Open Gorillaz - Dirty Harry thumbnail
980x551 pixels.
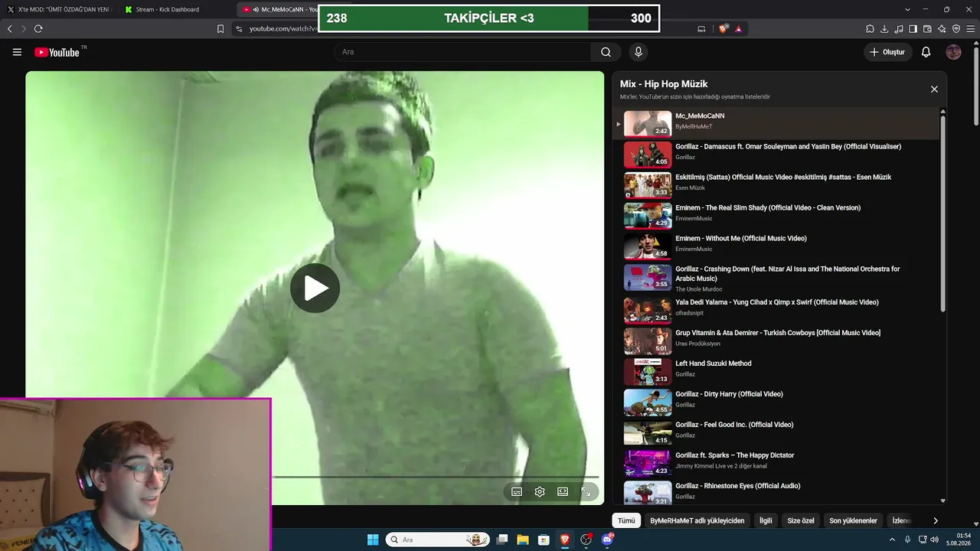point(648,402)
